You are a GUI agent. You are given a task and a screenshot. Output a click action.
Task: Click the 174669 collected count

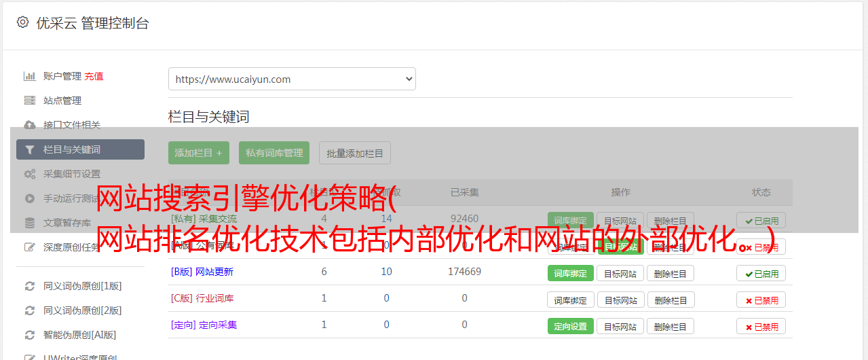point(464,272)
